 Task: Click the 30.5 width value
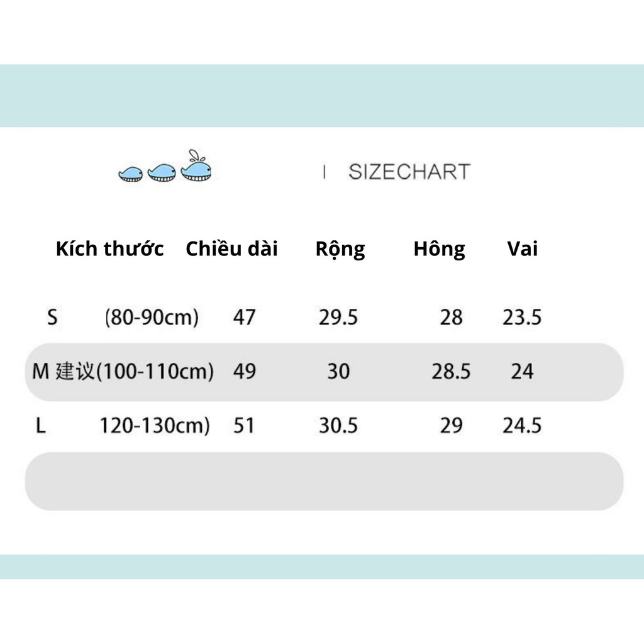pyautogui.click(x=338, y=426)
